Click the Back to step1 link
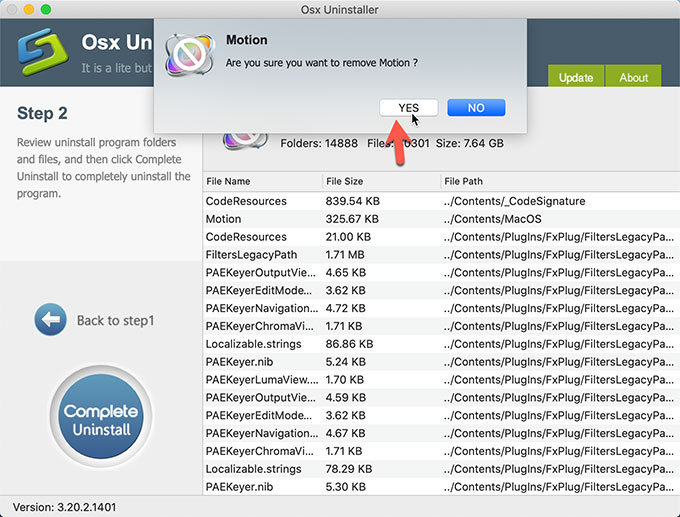The width and height of the screenshot is (680, 517). coord(115,321)
